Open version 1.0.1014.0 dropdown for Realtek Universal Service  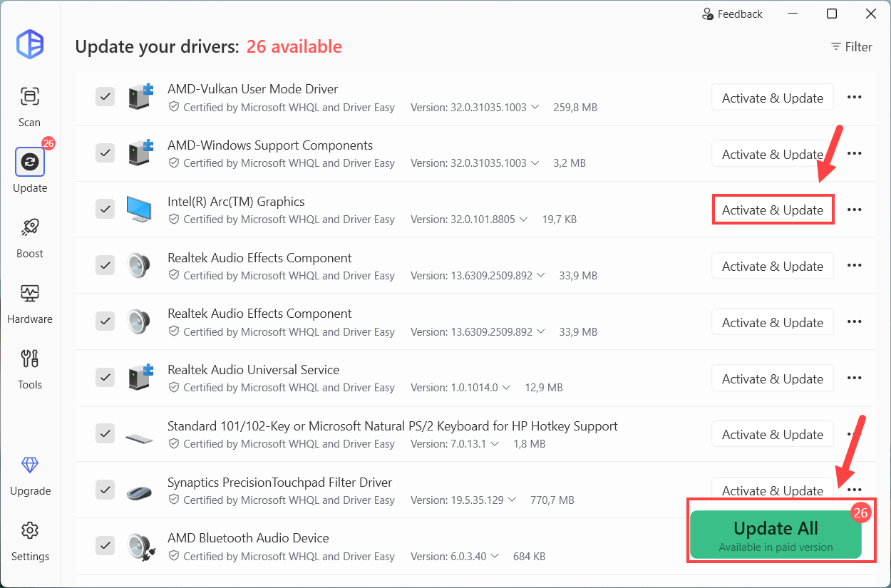(x=506, y=388)
